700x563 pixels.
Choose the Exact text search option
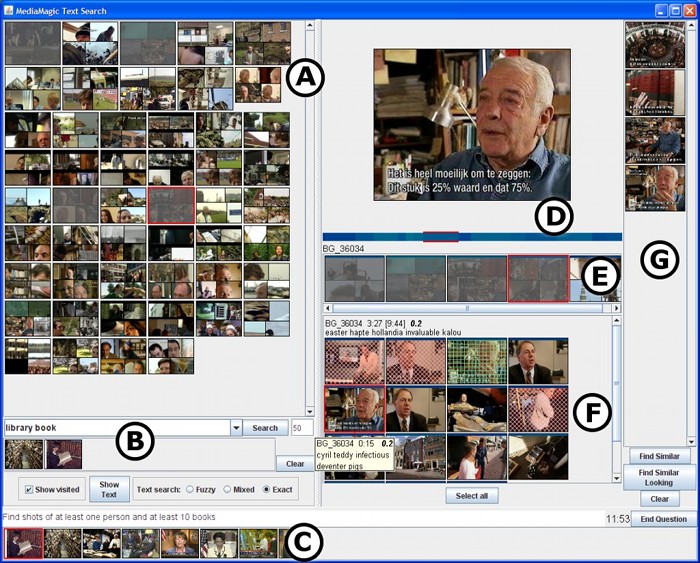pyautogui.click(x=267, y=490)
